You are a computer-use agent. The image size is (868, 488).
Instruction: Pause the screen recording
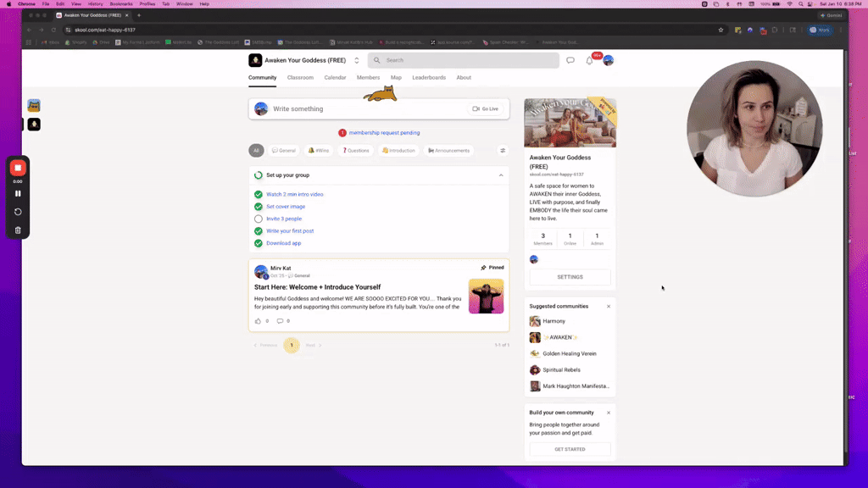point(18,194)
